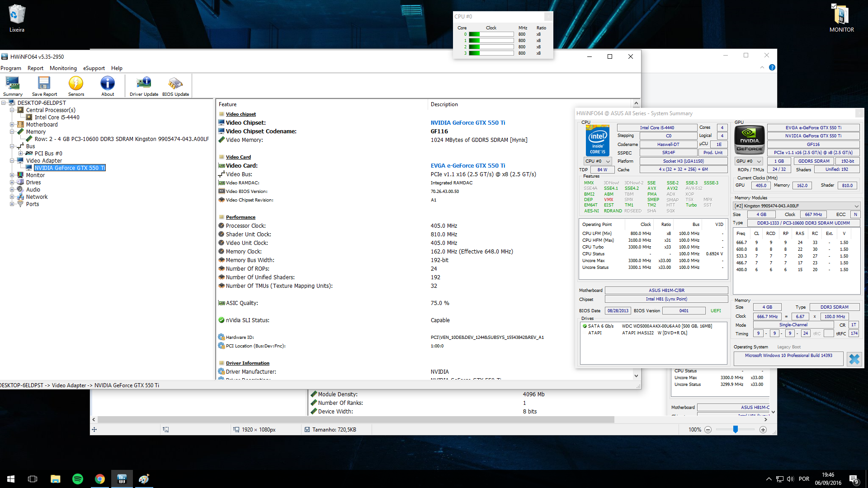Expand the PCI Bus #0 node
This screenshot has width=868, height=488.
pyautogui.click(x=21, y=154)
